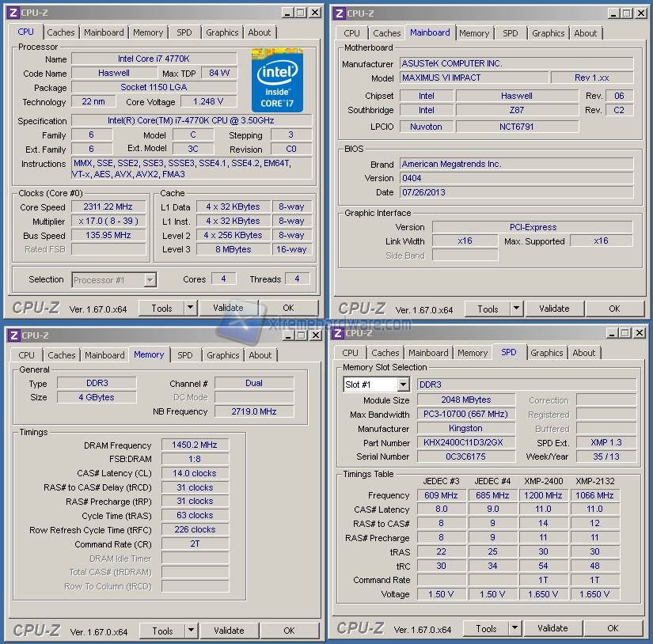Expand Tools dropdown arrow in processor window

(x=190, y=308)
